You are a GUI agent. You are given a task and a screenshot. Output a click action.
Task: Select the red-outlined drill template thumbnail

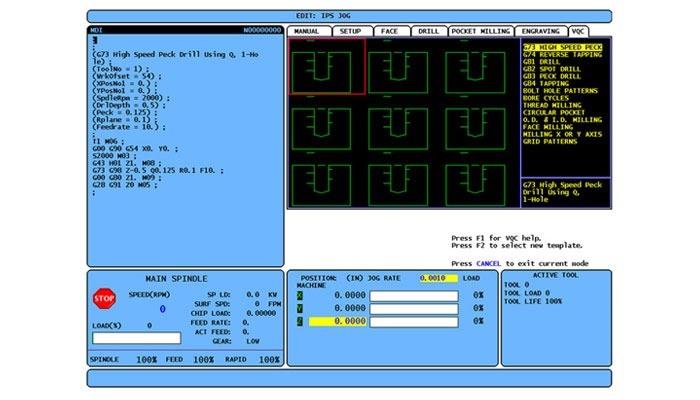pyautogui.click(x=327, y=66)
